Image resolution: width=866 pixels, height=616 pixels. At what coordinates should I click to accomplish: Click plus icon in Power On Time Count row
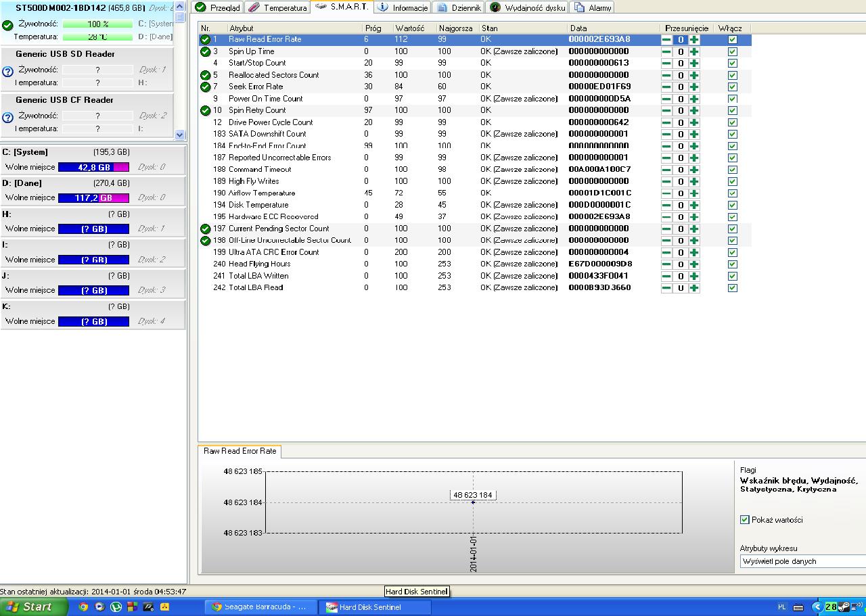[694, 99]
